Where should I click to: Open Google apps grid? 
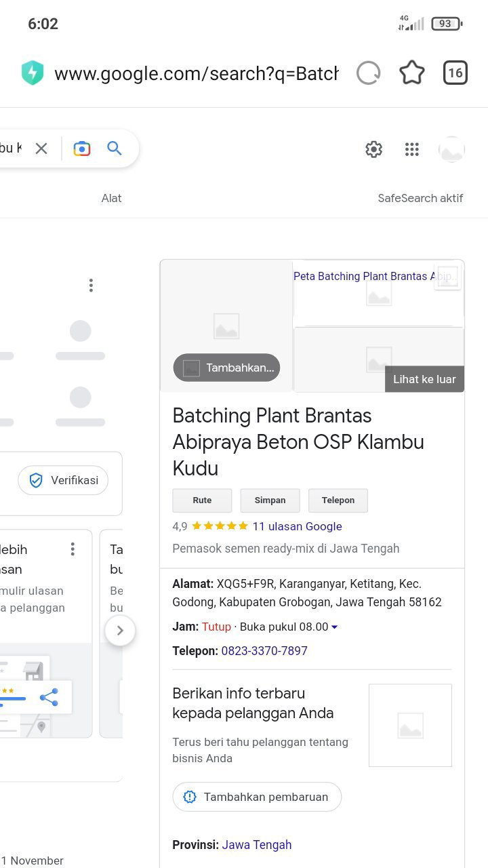tap(412, 149)
